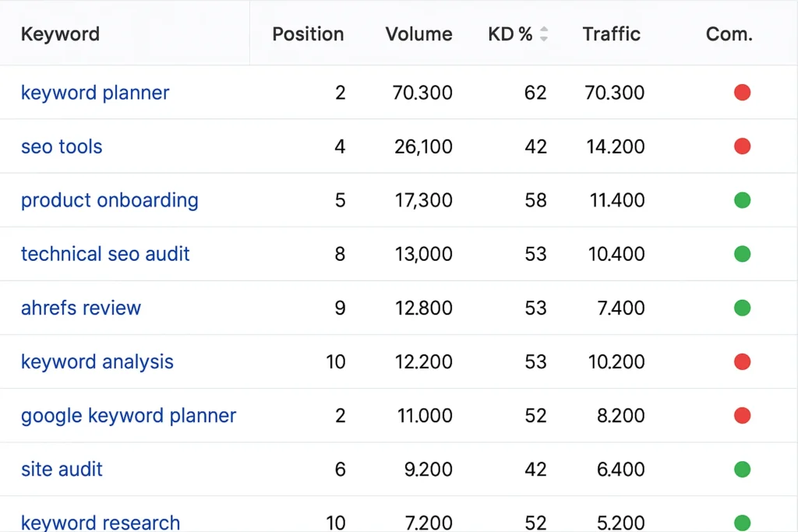Open the seo tools keyword link
798x532 pixels.
(62, 146)
